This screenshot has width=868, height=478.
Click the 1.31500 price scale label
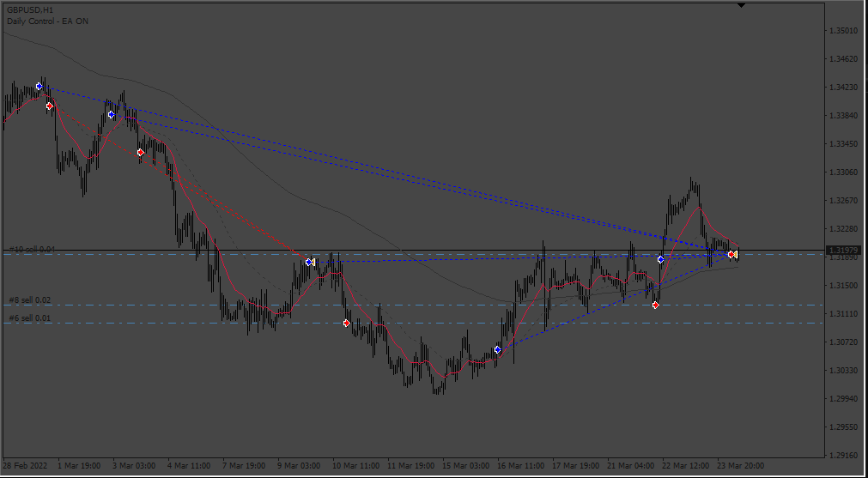(844, 285)
